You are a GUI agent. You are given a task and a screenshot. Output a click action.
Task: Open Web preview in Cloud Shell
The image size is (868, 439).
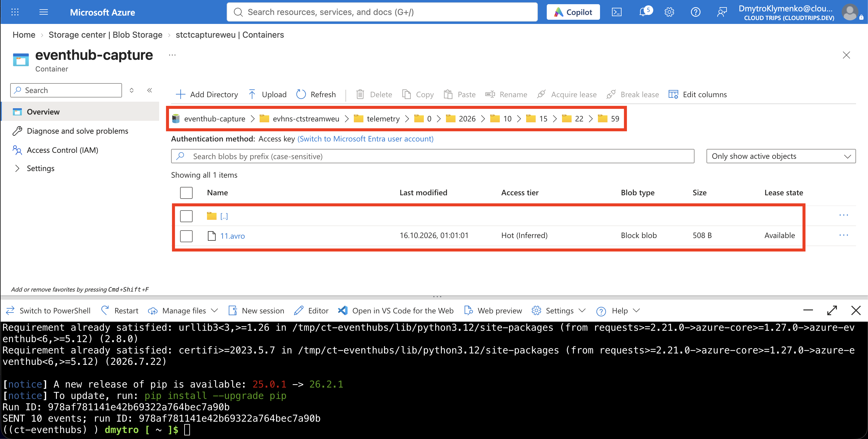click(x=493, y=310)
